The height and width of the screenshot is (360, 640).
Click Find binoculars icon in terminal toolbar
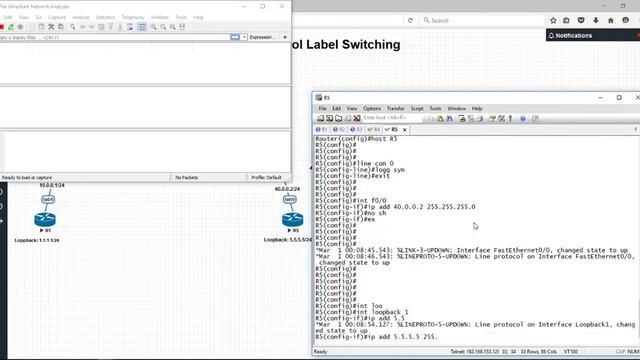(449, 118)
